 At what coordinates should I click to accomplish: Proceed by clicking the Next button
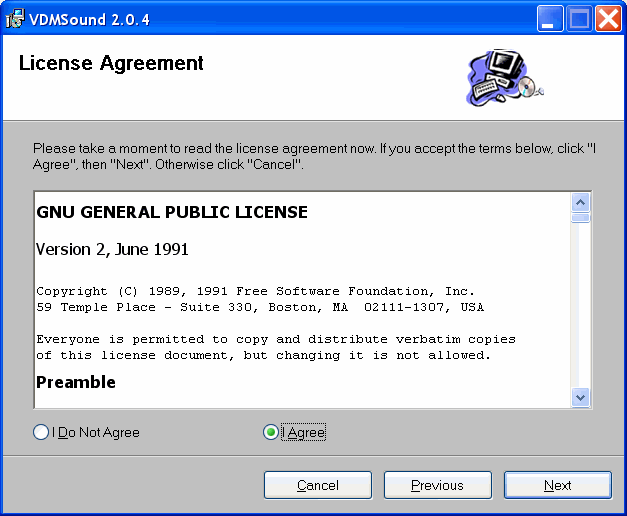[558, 485]
